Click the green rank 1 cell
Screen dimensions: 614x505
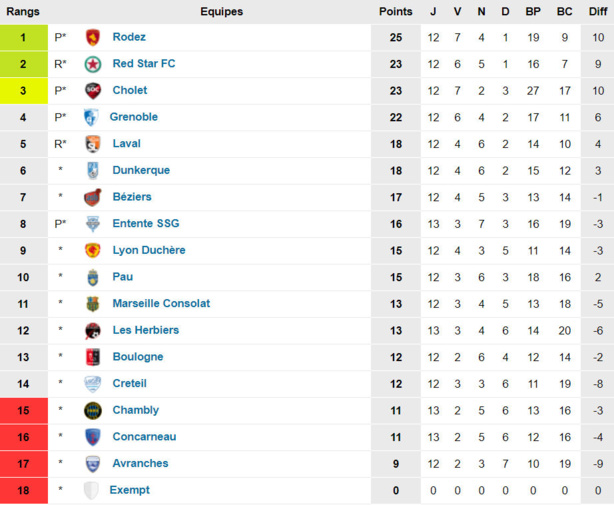(23, 37)
